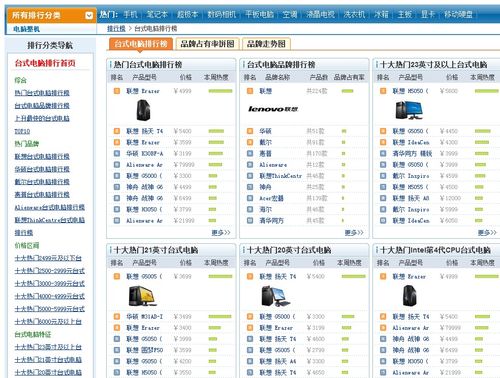500x378 pixels.
Task: Open 联想 扬天 T4 ¥5400 in 热门台式电脑排行榜
Action: click(145, 131)
